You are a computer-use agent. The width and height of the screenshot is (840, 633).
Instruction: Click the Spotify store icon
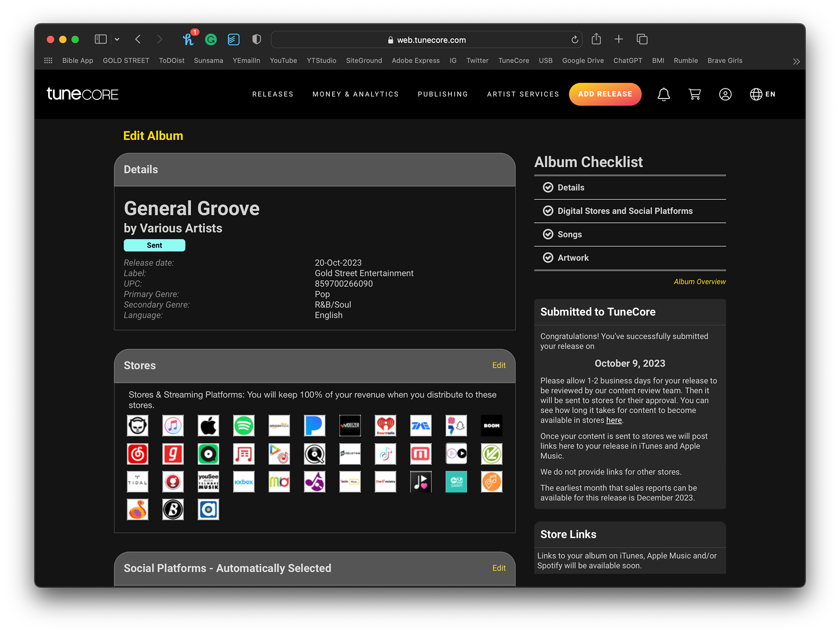coord(244,426)
